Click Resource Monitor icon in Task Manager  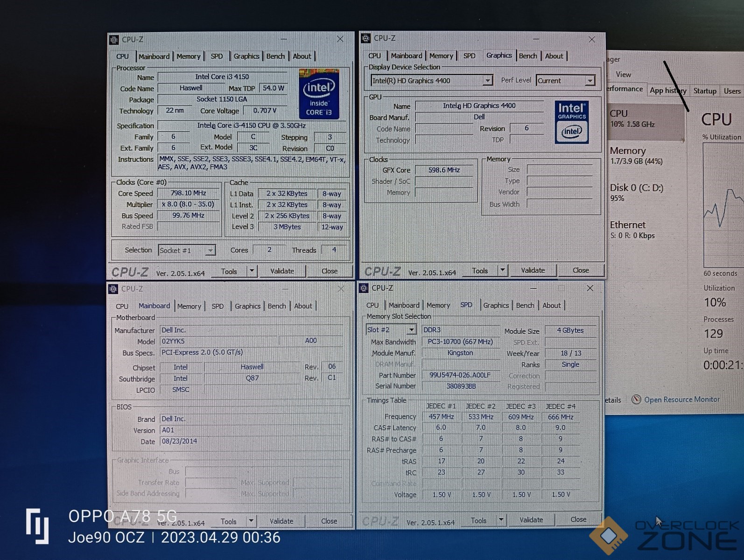(636, 399)
